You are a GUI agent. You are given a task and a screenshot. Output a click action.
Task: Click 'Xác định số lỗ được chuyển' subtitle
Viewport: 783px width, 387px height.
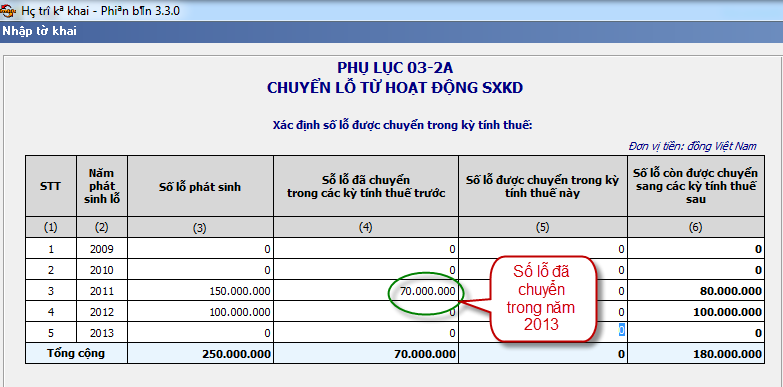click(402, 125)
